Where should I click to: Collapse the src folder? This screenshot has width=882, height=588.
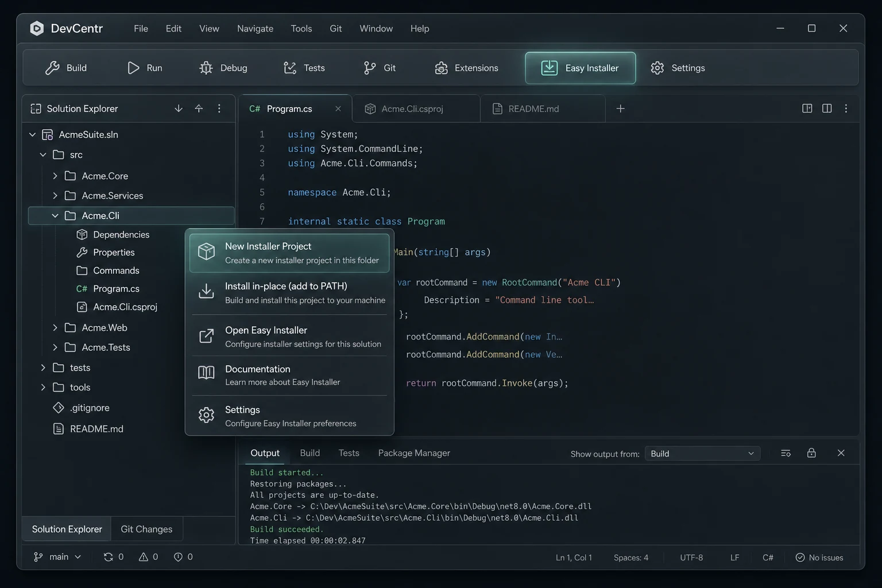(x=43, y=154)
